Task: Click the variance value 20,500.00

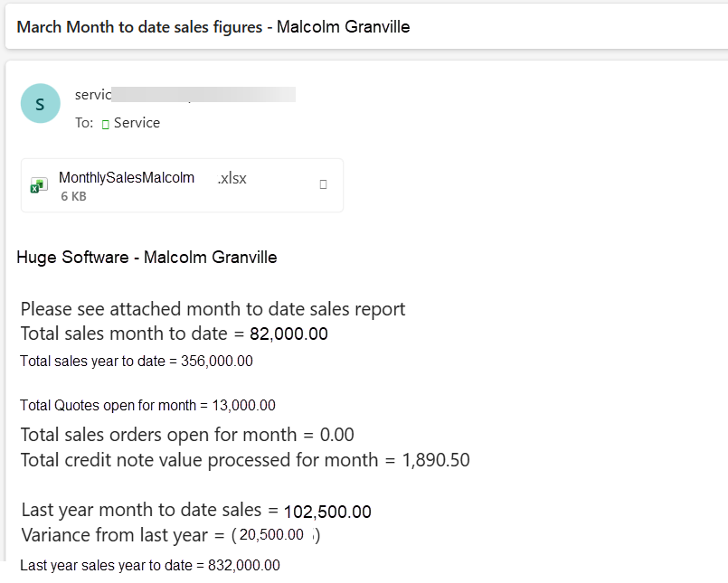Action: [x=271, y=535]
